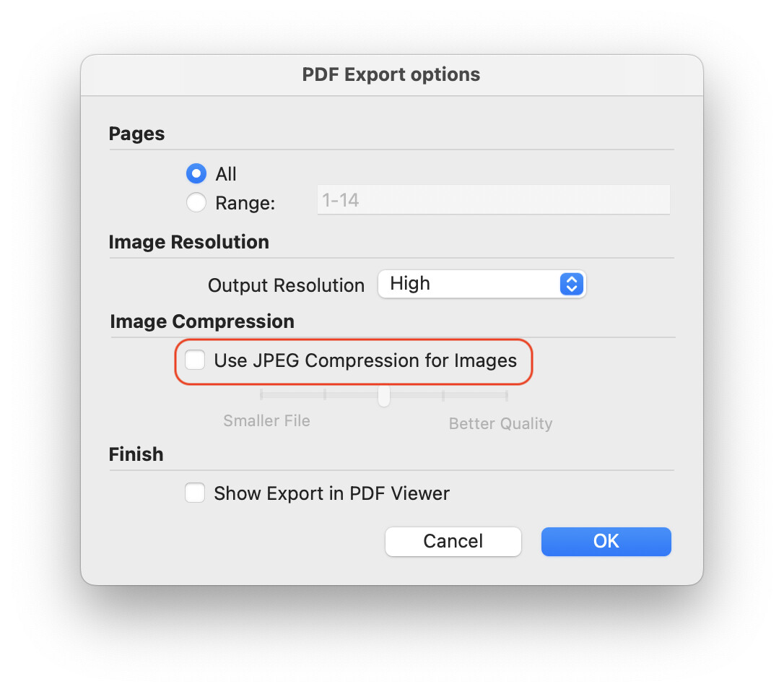
Task: Click the Smaller File slider label
Action: [x=266, y=421]
